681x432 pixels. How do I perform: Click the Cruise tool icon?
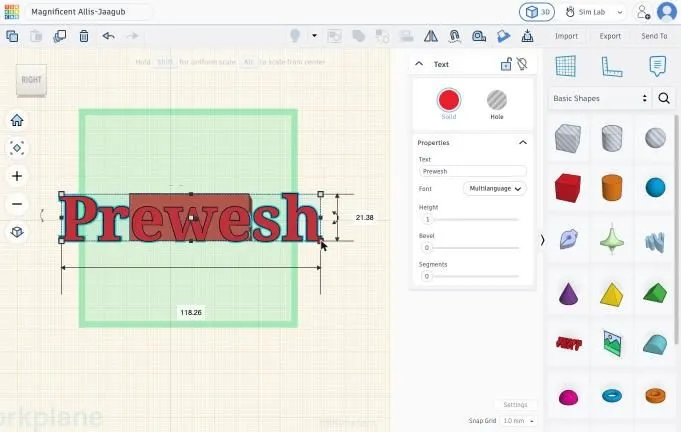pos(455,36)
